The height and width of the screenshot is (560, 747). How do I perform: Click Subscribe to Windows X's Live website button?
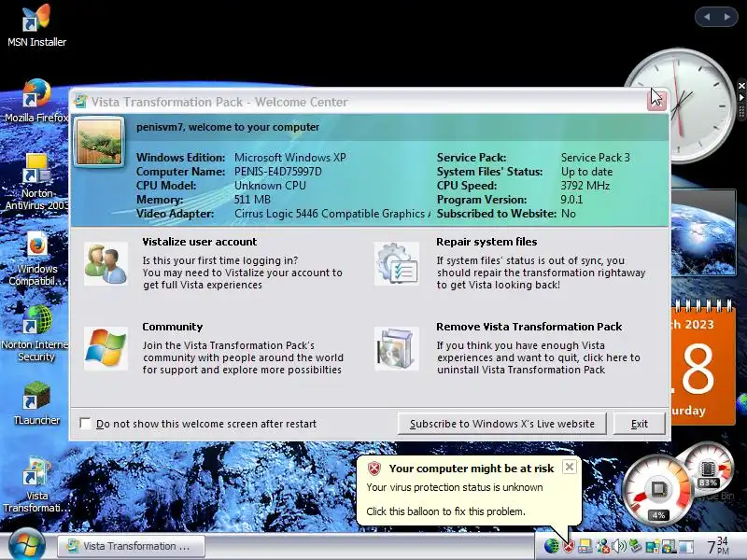502,424
